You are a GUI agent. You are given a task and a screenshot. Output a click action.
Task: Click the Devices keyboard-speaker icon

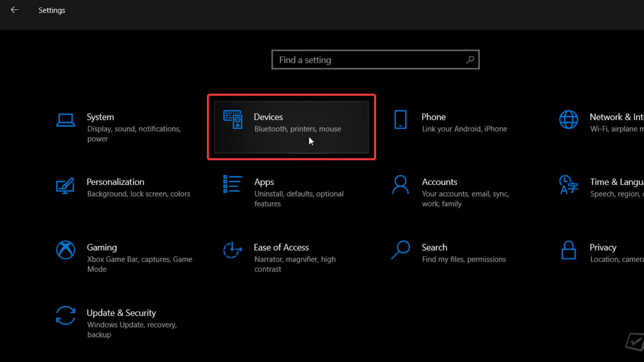coord(233,119)
